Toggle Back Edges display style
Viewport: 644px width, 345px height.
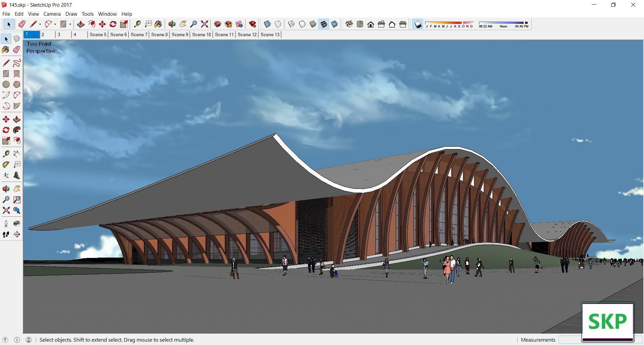(x=278, y=24)
